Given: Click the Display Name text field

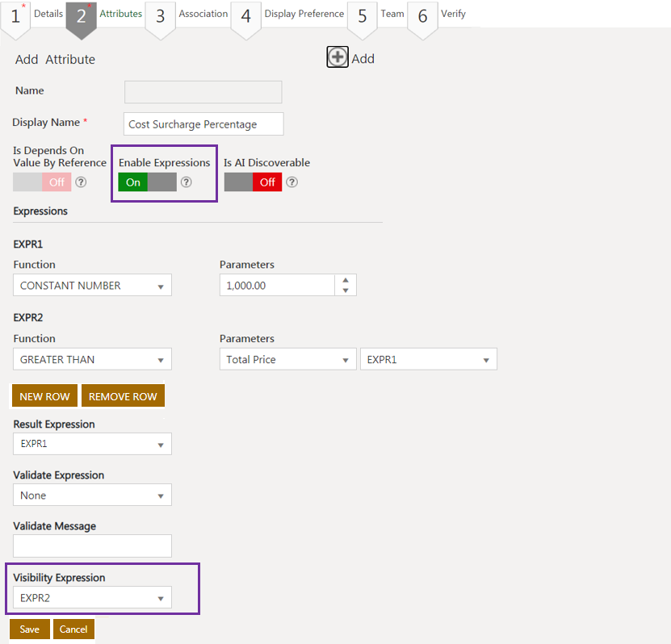Looking at the screenshot, I should pos(204,124).
